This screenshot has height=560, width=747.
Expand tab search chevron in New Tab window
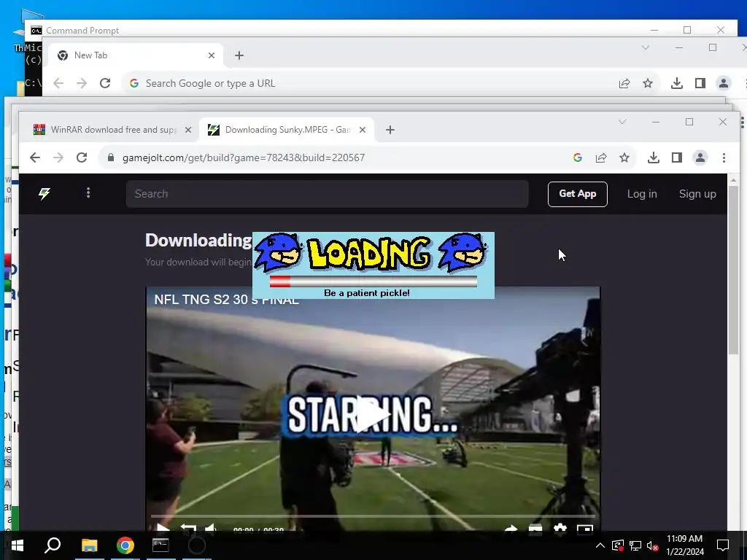click(x=646, y=47)
